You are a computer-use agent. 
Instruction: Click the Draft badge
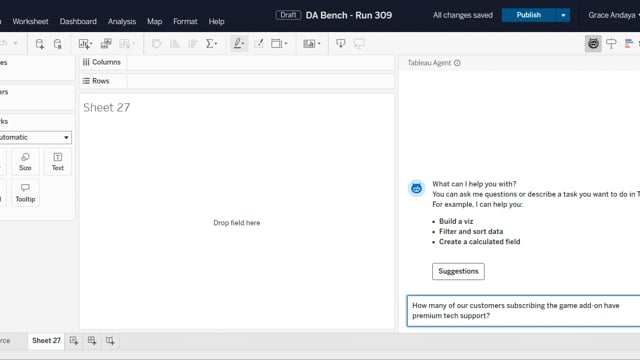coord(288,15)
